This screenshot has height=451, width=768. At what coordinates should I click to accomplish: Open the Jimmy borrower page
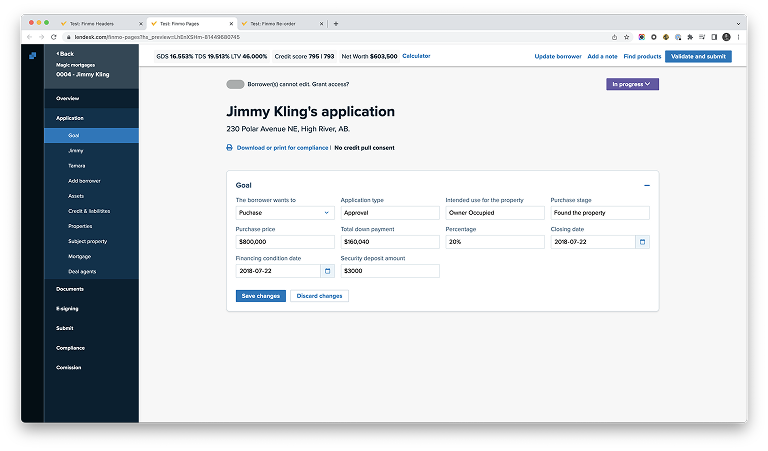click(x=92, y=151)
